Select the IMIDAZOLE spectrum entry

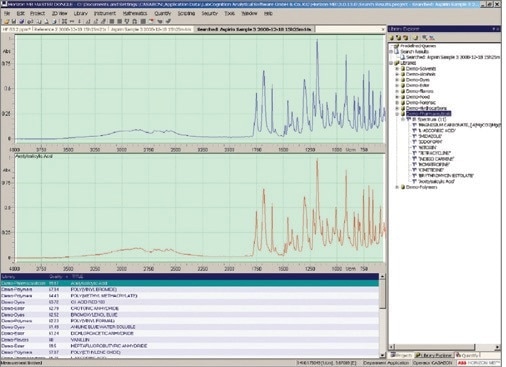coord(430,136)
